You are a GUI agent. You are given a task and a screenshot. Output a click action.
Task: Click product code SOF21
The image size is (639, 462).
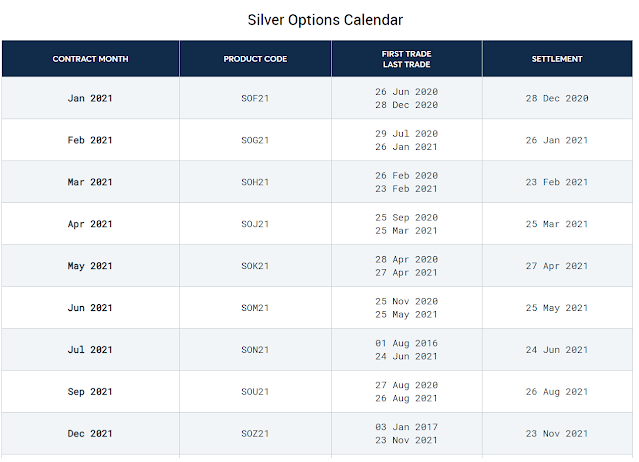click(255, 98)
